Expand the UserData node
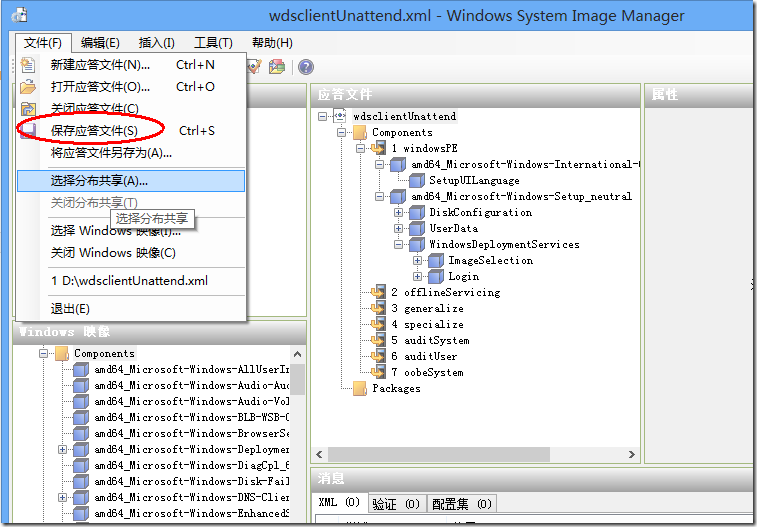Image resolution: width=757 pixels, height=527 pixels. click(398, 228)
